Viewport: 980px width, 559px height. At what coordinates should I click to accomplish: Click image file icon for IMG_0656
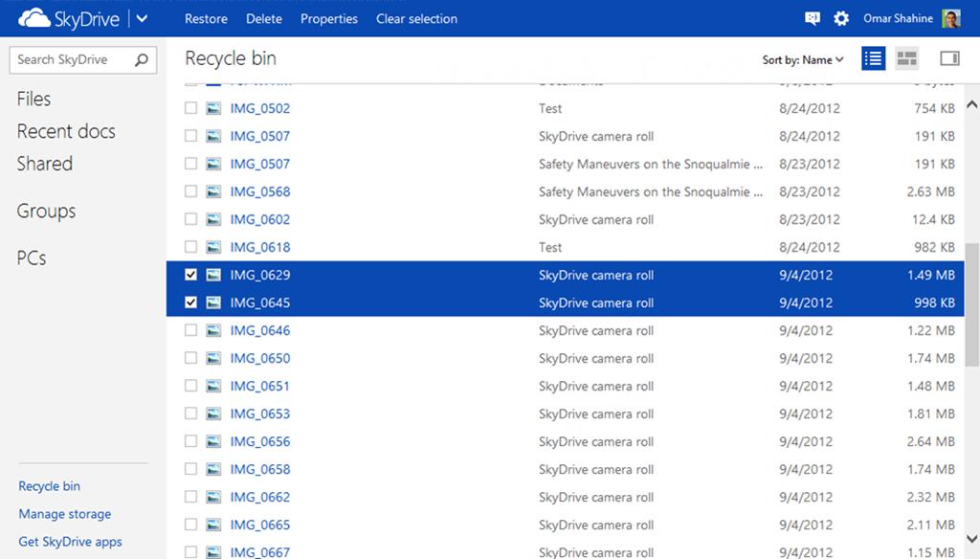coord(213,441)
